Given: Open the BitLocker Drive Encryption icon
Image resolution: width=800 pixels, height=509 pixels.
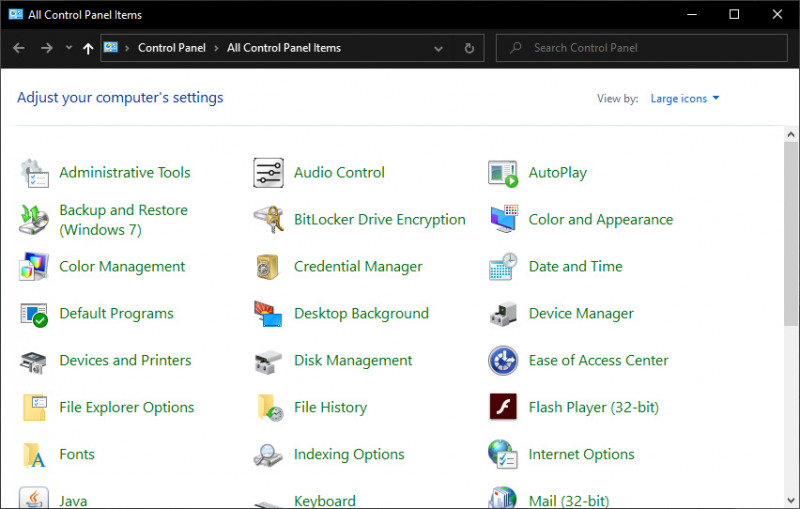Looking at the screenshot, I should point(268,219).
